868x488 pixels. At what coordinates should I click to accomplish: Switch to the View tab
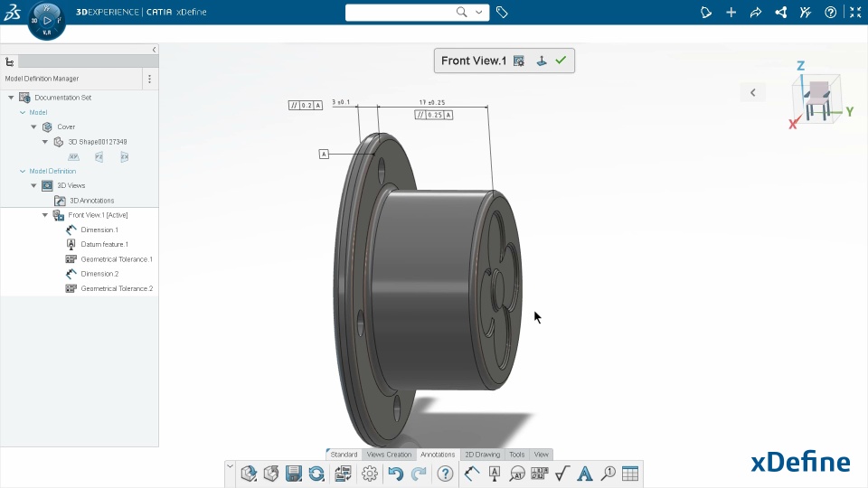[x=542, y=455]
